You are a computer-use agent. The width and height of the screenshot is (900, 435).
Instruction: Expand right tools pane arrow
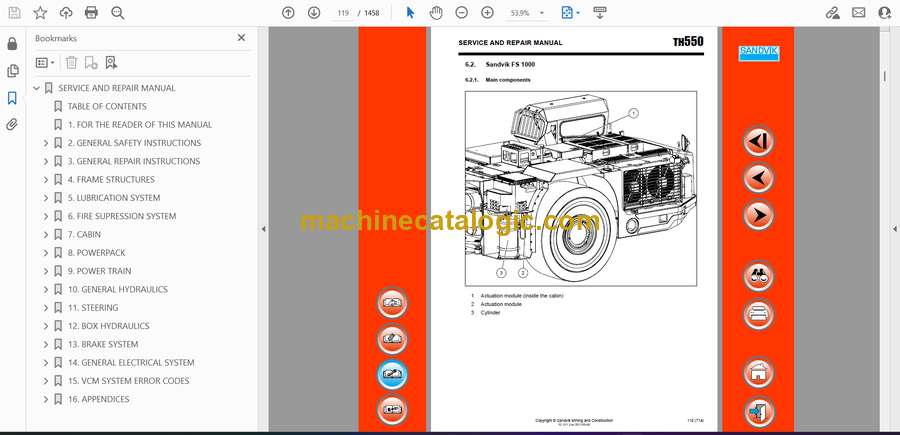tap(894, 229)
